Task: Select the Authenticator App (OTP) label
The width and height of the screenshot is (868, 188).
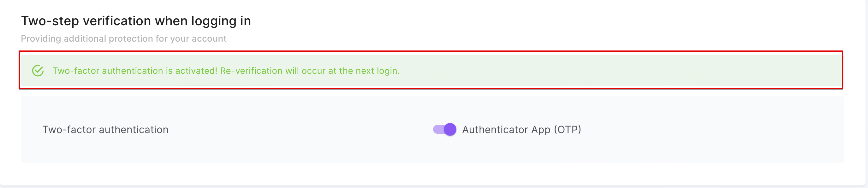Action: 521,129
